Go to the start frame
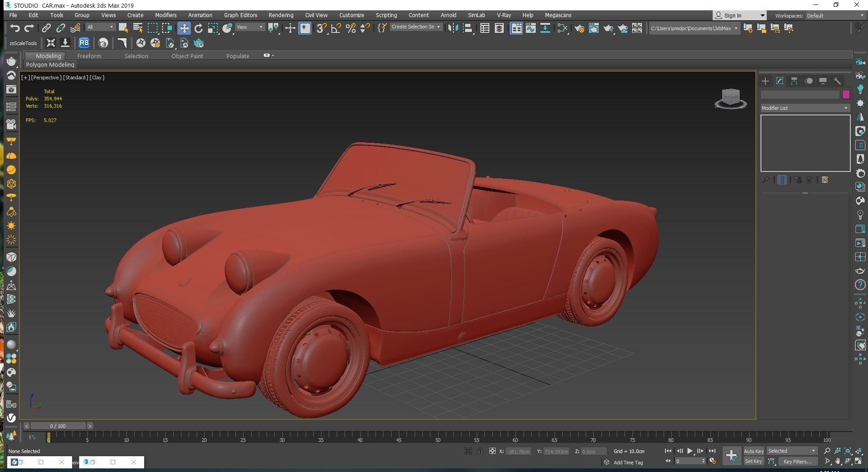This screenshot has height=472, width=868. click(x=668, y=451)
